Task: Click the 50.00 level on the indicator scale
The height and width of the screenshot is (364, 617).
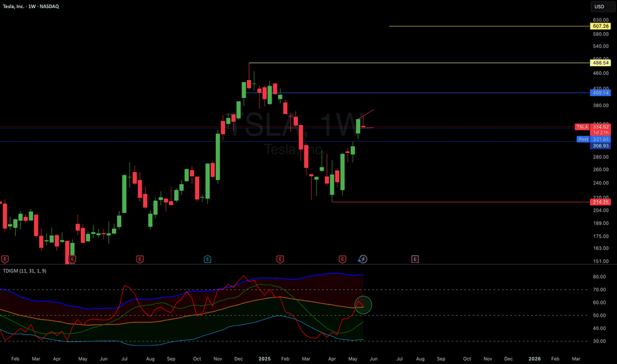Action: tap(599, 316)
